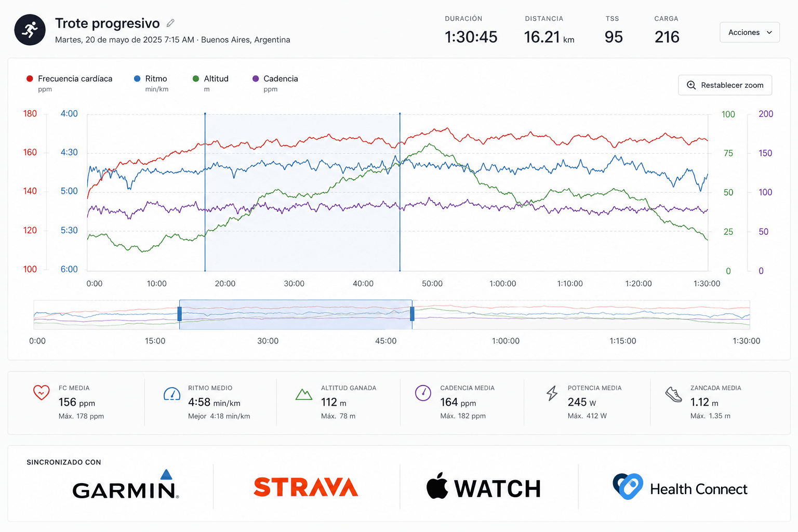Click the Zancada media shoe icon
The height and width of the screenshot is (532, 798).
point(674,394)
